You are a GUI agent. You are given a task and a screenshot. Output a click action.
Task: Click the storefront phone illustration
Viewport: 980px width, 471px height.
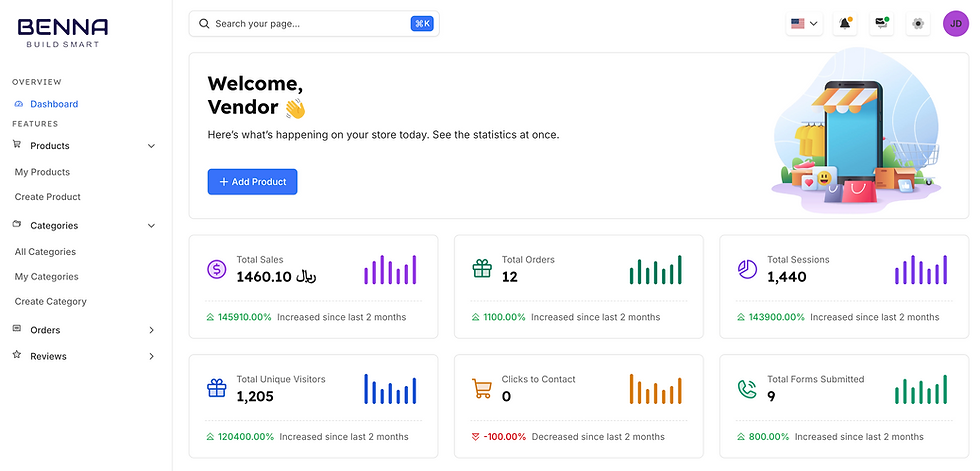[x=856, y=132]
